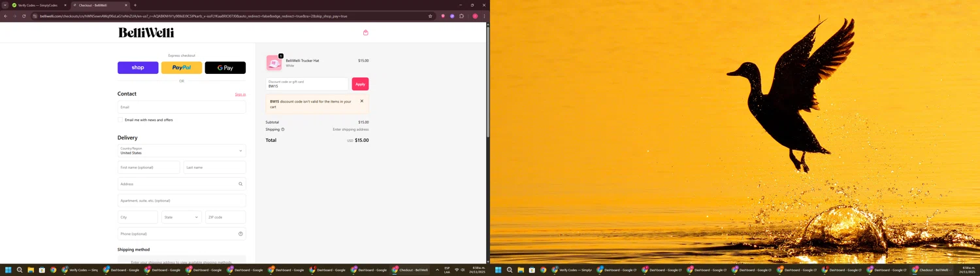980x276 pixels.
Task: Open the Chrome three-dot menu
Action: 484,16
